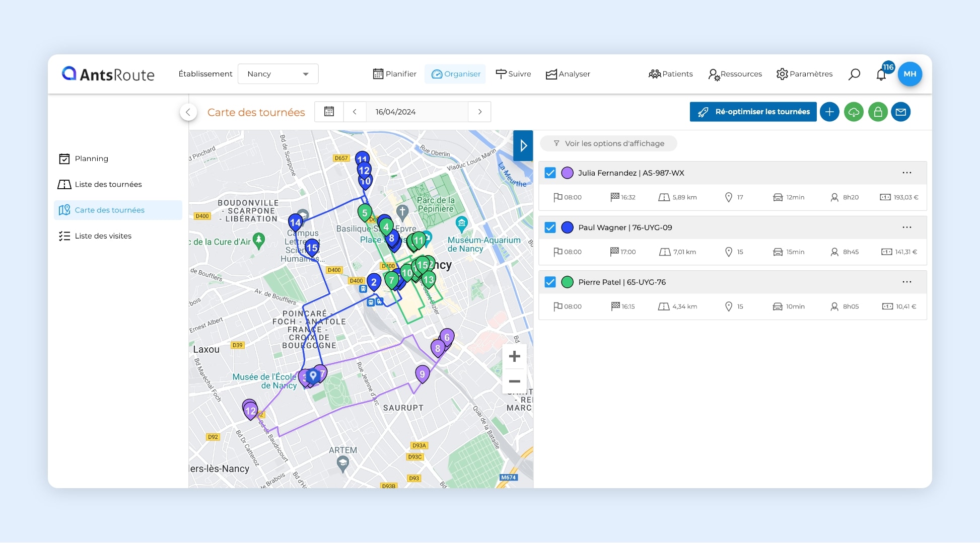This screenshot has width=980, height=543.
Task: Open the Nancy establishment dropdown
Action: coord(277,74)
